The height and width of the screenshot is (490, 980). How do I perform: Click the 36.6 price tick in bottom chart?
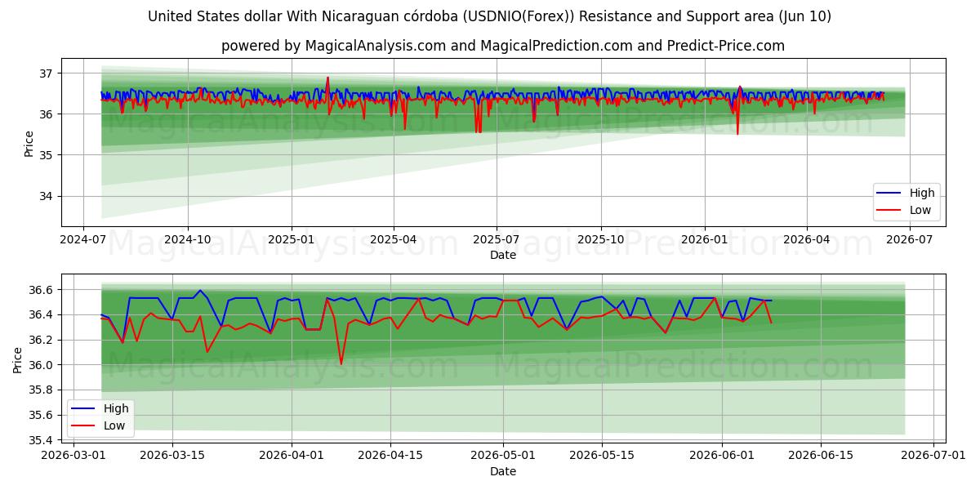[x=41, y=290]
